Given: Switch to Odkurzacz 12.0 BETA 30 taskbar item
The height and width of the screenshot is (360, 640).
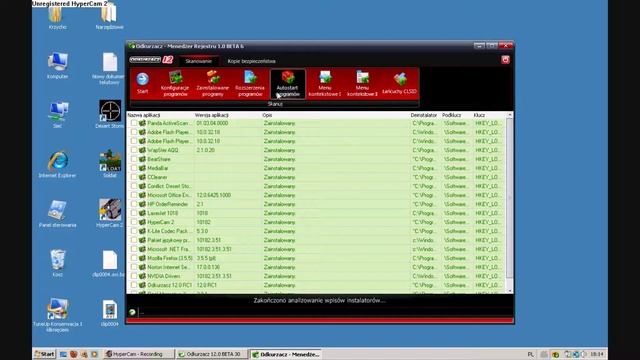Looking at the screenshot, I should (x=212, y=354).
